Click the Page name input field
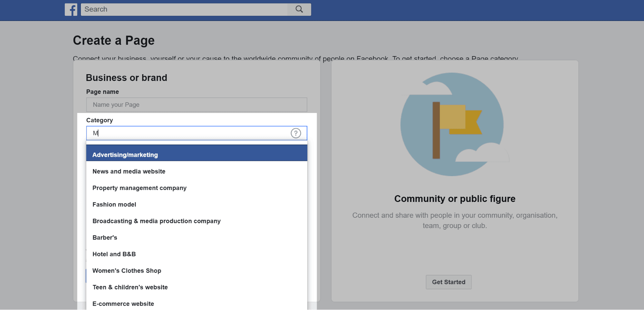644x310 pixels. click(197, 105)
